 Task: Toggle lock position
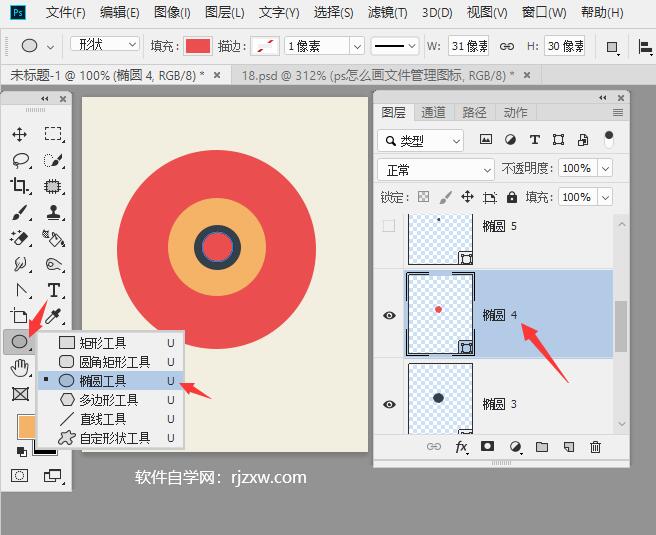pos(467,197)
